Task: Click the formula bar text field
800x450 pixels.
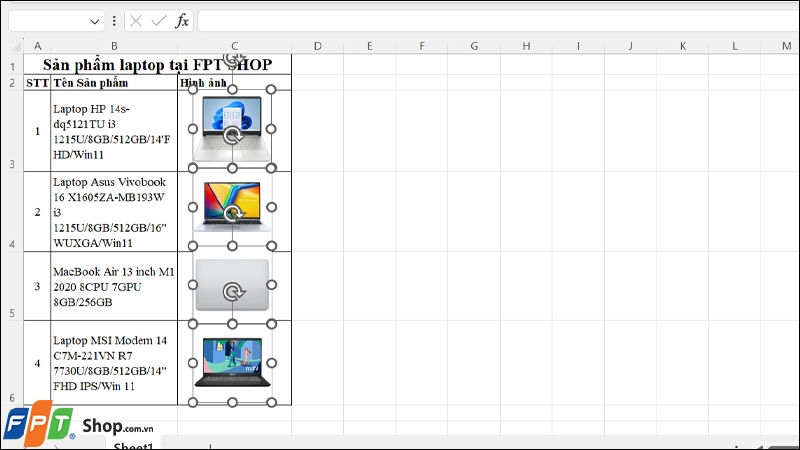Action: coord(498,21)
